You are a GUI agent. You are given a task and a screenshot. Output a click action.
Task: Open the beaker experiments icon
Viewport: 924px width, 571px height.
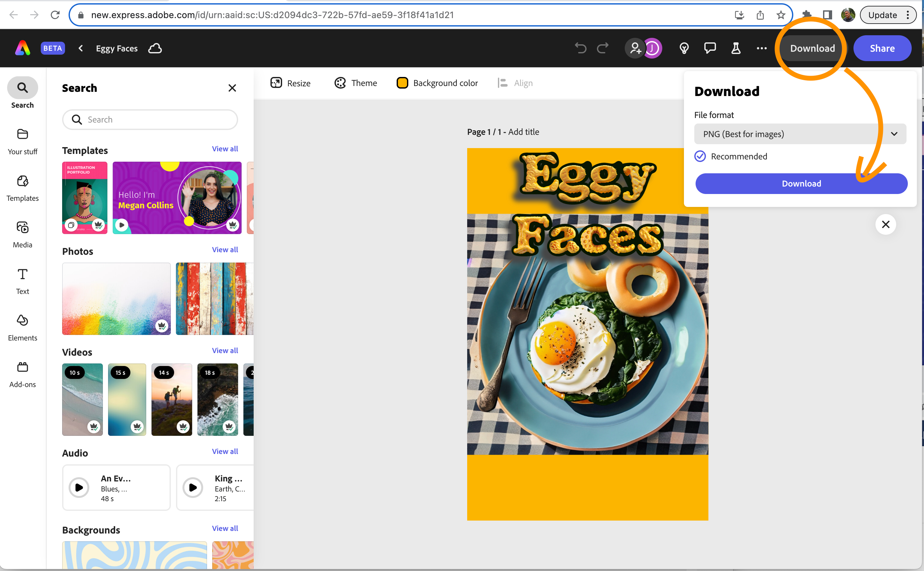[x=735, y=48]
